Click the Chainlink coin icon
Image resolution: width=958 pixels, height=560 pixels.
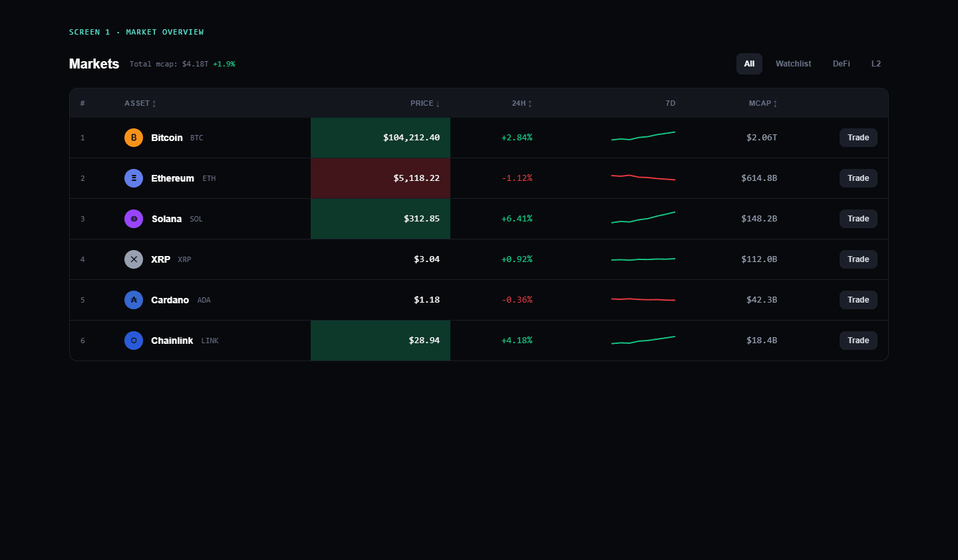pos(134,341)
